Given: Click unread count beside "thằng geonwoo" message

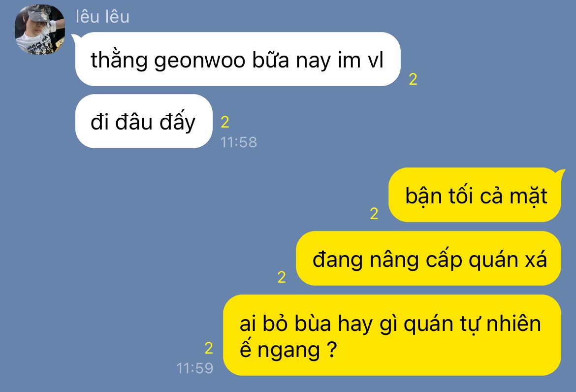Looking at the screenshot, I should point(413,79).
